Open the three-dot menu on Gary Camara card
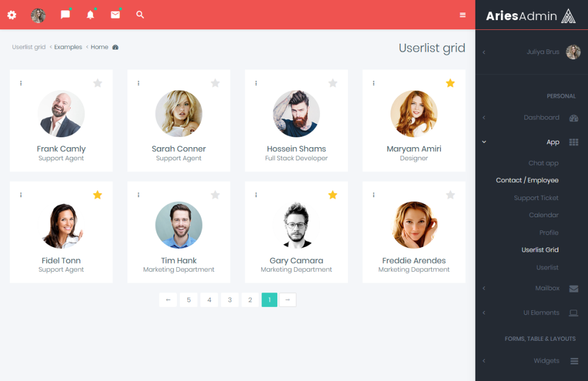This screenshot has width=588, height=381. (x=256, y=195)
